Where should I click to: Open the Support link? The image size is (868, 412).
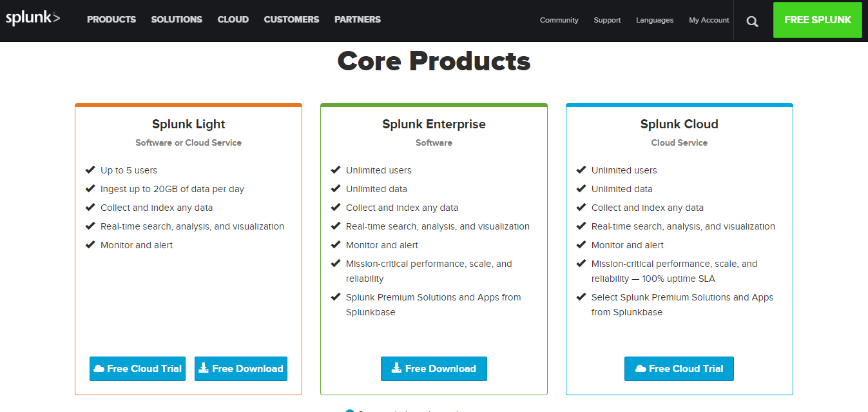click(x=607, y=20)
